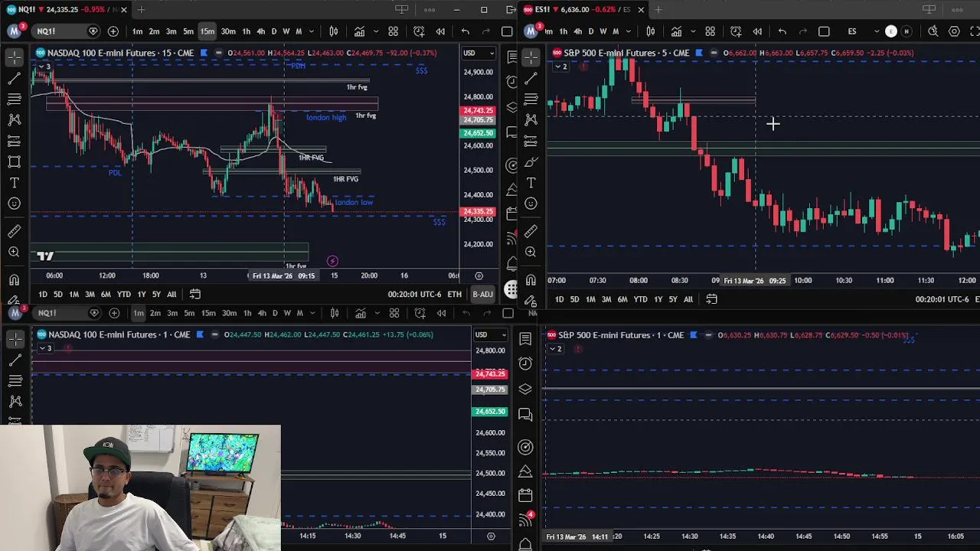Open chart settings hexagon in ES toolbar
This screenshot has width=980, height=551.
[x=954, y=31]
